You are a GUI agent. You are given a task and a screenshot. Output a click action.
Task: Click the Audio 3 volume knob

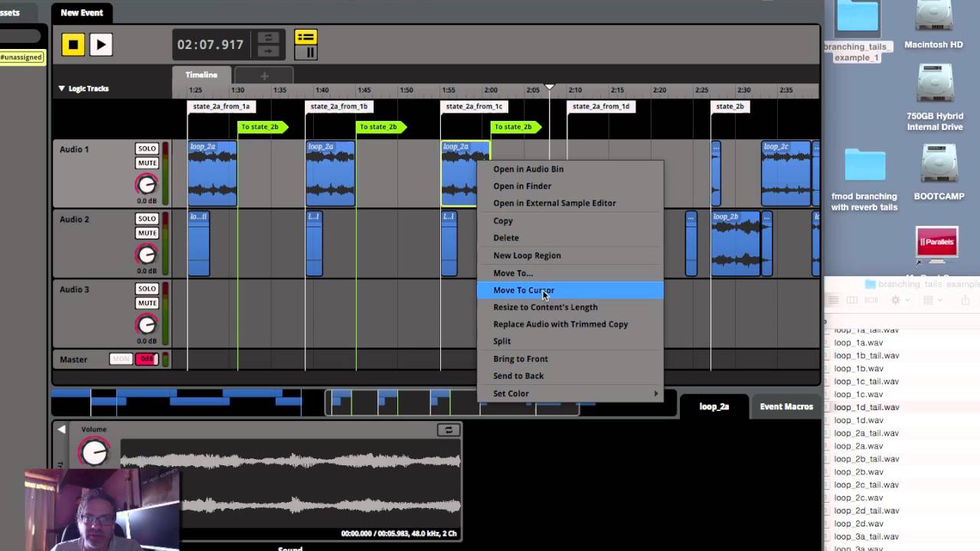tap(146, 324)
